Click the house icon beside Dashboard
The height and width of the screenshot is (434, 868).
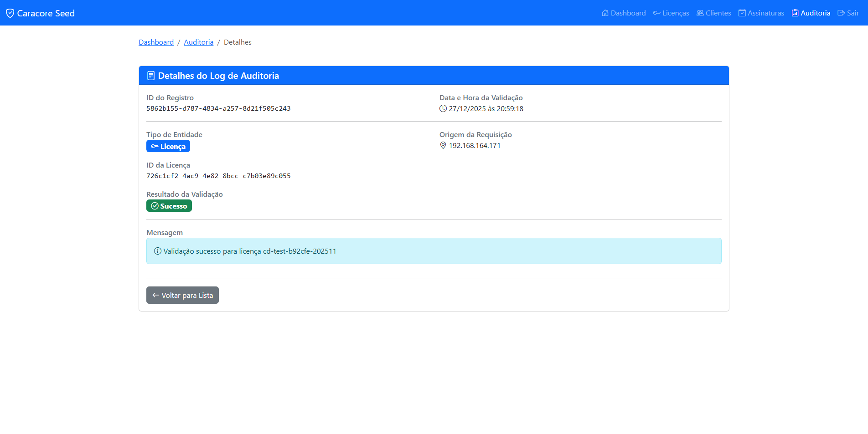coord(605,13)
